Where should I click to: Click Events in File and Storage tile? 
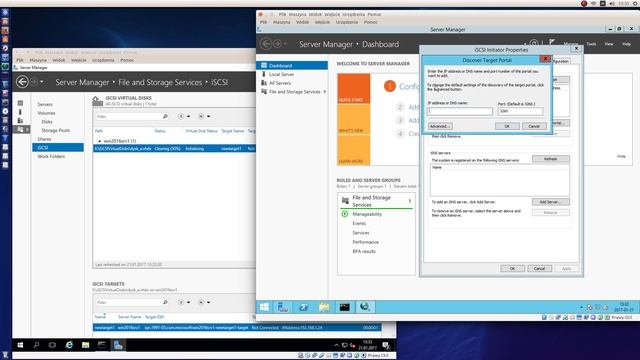(359, 223)
